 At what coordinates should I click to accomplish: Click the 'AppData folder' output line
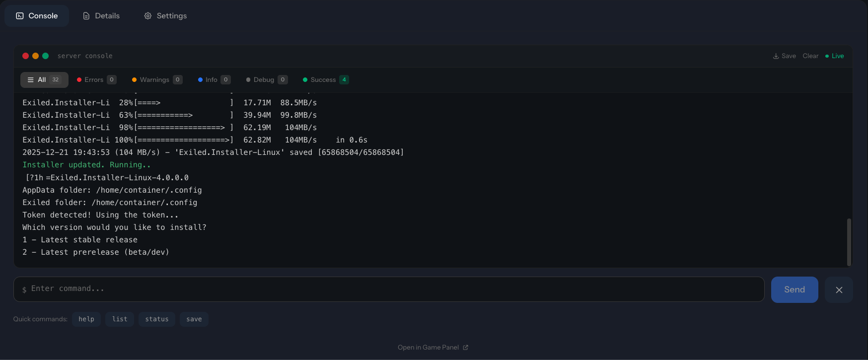coord(112,190)
